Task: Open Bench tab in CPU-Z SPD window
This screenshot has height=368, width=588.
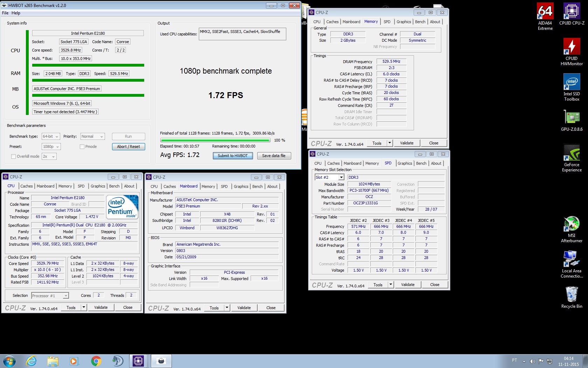Action: [421, 163]
